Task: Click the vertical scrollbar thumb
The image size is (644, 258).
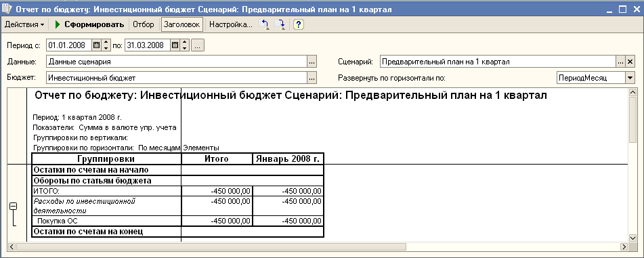Action: (633, 121)
